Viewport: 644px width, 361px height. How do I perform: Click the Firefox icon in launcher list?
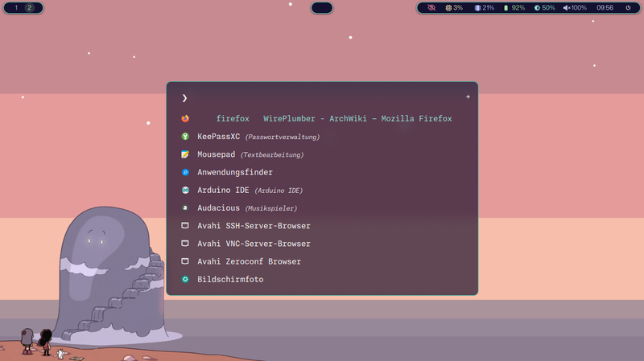185,118
